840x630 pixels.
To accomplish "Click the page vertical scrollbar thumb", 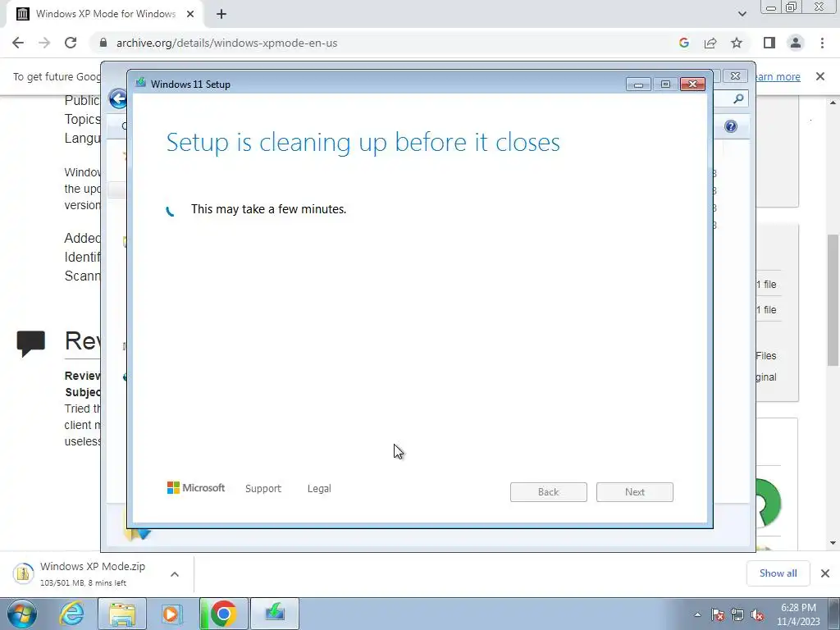I will click(x=833, y=300).
